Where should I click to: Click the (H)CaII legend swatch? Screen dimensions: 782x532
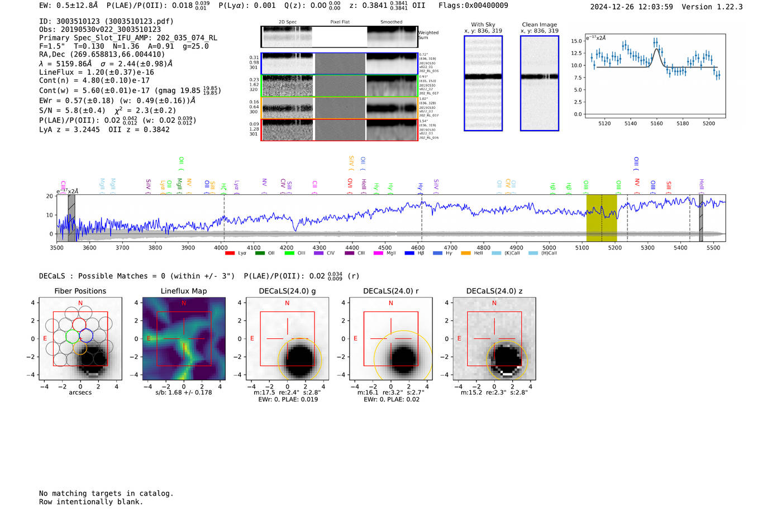pyautogui.click(x=533, y=253)
